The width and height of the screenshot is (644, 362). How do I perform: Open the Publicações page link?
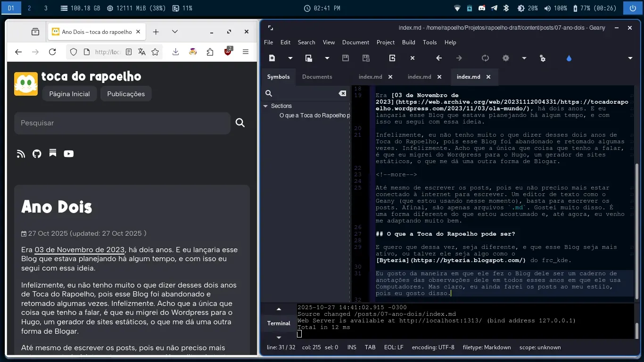[125, 94]
